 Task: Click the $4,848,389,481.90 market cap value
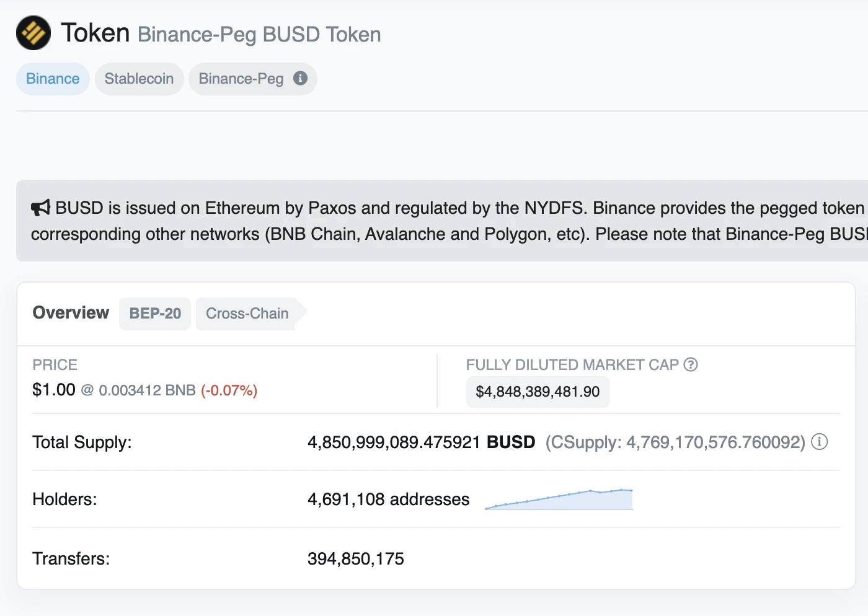[538, 392]
